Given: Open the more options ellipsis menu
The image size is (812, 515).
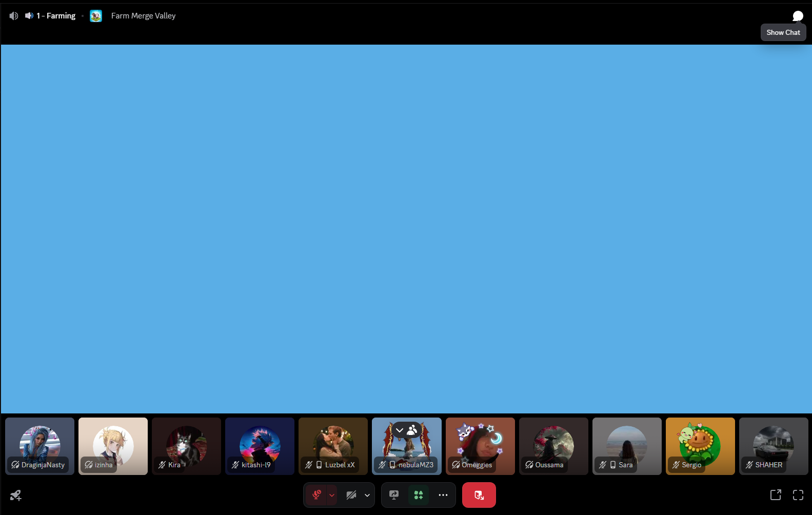Looking at the screenshot, I should pyautogui.click(x=443, y=495).
